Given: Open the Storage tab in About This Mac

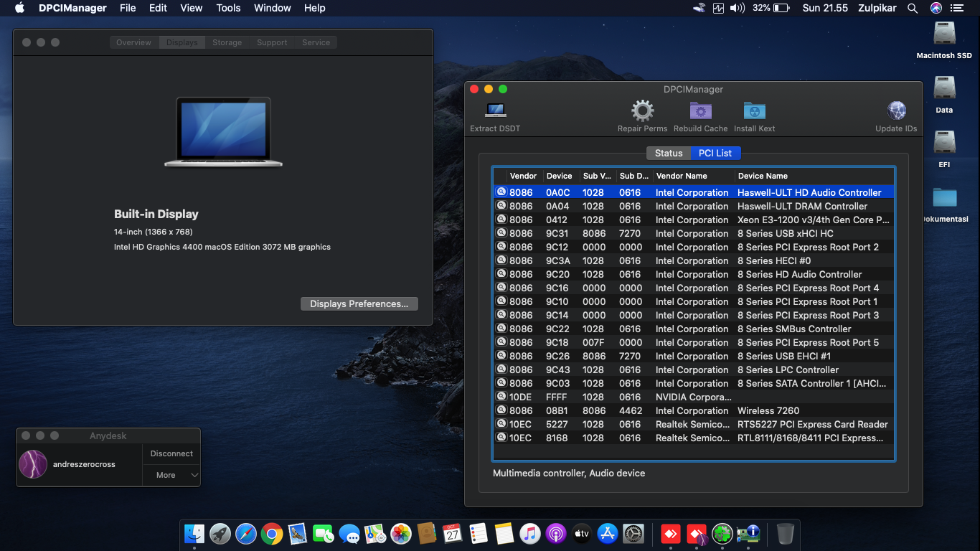Looking at the screenshot, I should coord(227,42).
